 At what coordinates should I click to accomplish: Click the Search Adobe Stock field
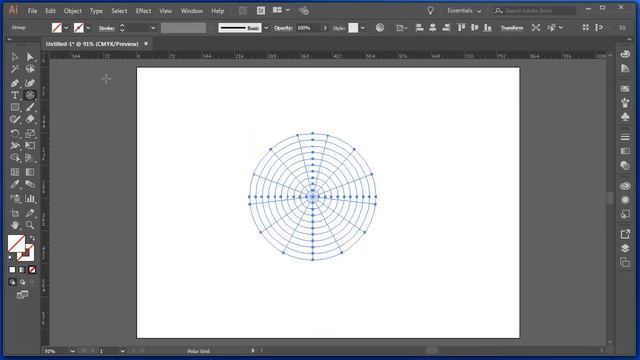click(535, 11)
